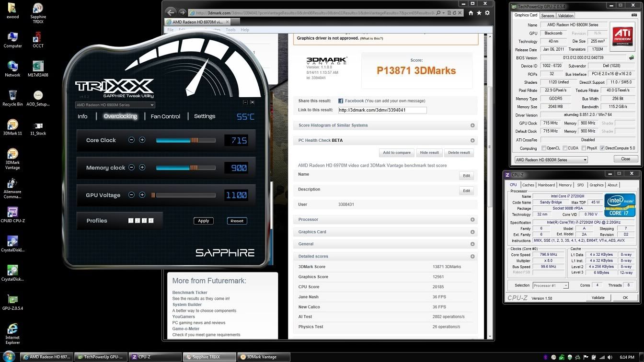Decrease Memory clock with minus icon
The image size is (644, 362).
point(131,168)
